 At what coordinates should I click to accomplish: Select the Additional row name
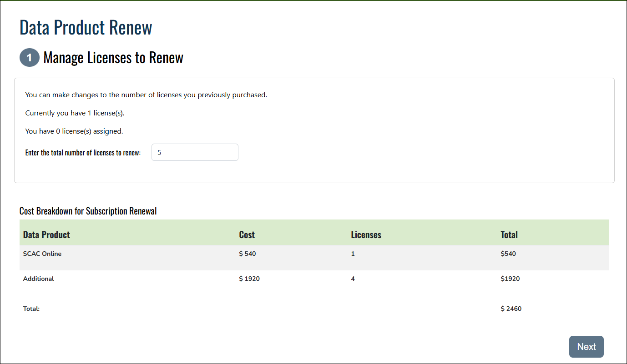[x=39, y=279]
